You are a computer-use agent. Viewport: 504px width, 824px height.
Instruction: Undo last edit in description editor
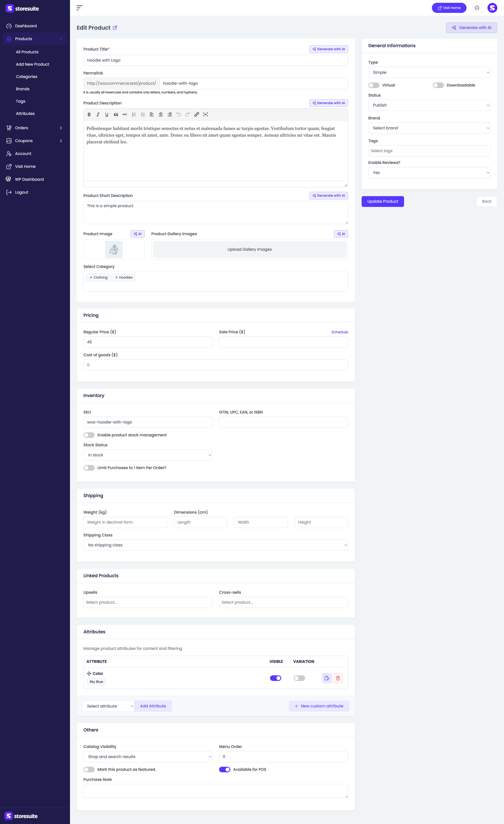coord(179,114)
